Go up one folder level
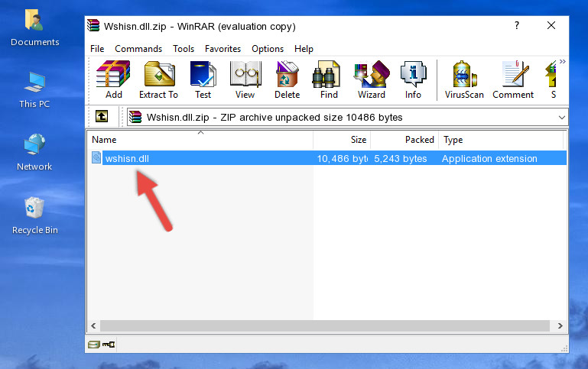This screenshot has height=369, width=588. point(102,117)
